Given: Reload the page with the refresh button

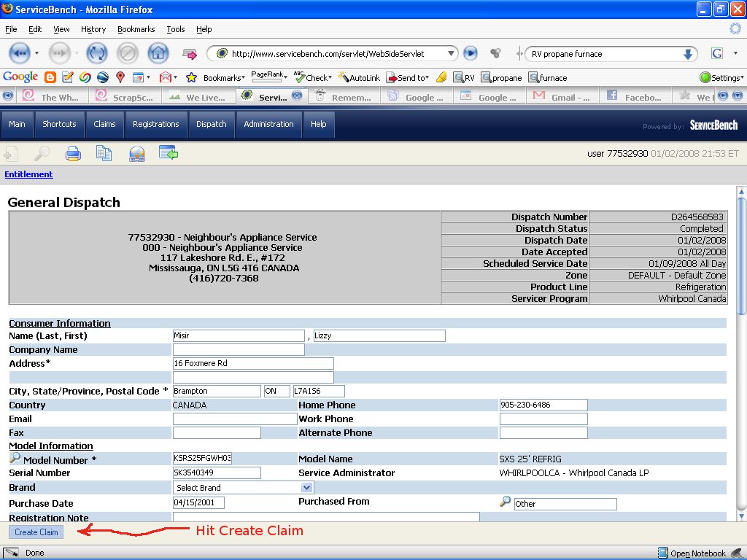Looking at the screenshot, I should point(97,52).
